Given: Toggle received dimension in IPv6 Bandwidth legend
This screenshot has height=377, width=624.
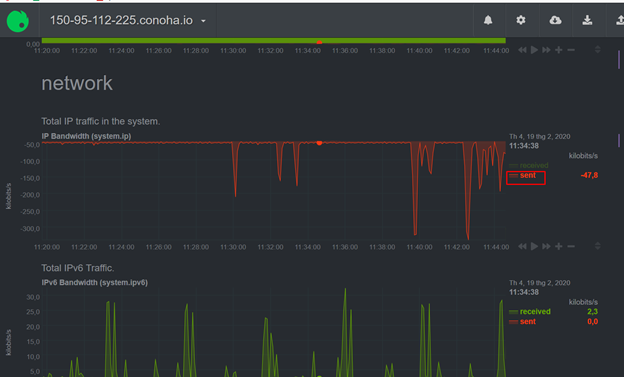Looking at the screenshot, I should [x=530, y=311].
